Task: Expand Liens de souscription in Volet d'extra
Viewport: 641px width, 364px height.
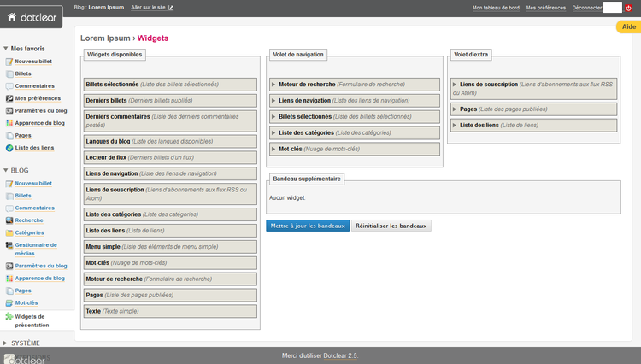Action: 455,85
